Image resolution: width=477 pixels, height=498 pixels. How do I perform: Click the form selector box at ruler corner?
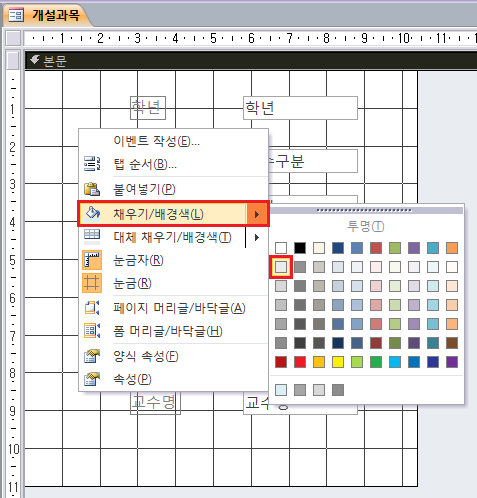(13, 38)
